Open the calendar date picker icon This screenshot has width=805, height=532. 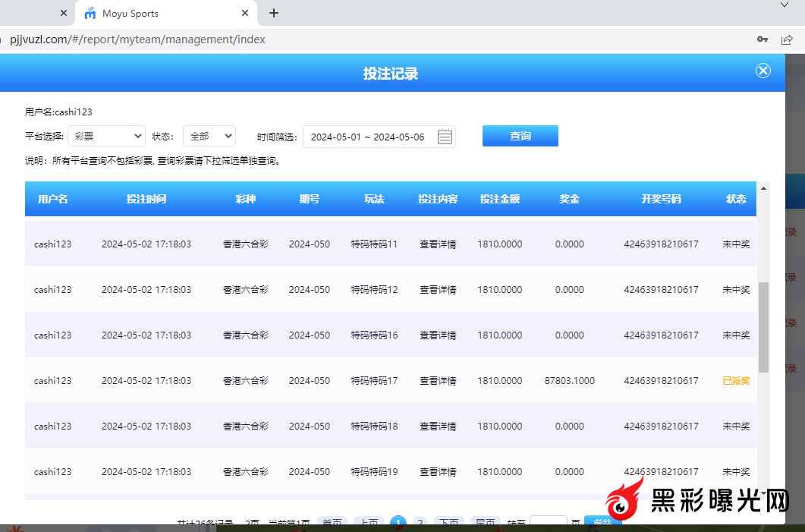445,137
